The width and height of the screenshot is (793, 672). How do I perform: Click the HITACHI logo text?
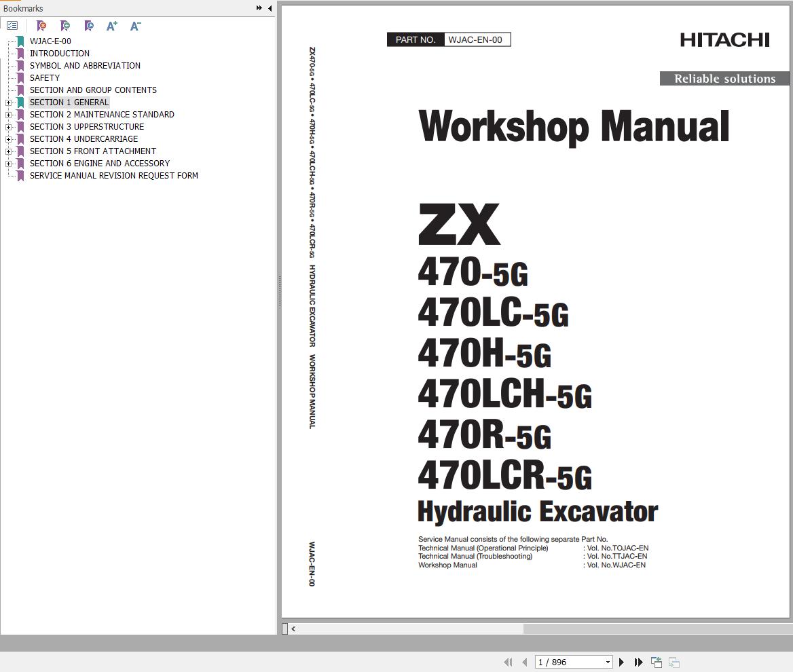coord(724,40)
